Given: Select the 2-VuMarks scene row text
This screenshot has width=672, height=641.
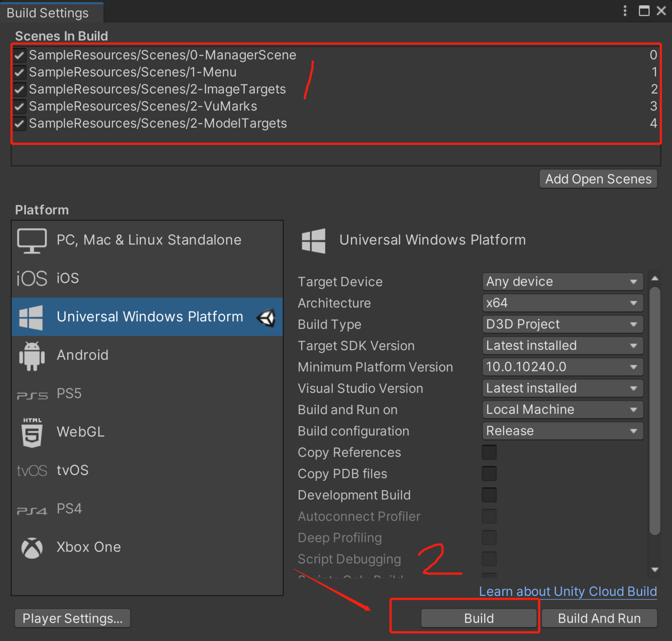Looking at the screenshot, I should (x=143, y=106).
